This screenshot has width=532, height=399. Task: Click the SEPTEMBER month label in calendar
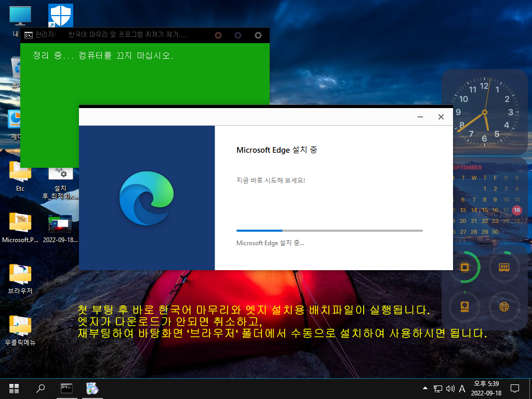[468, 168]
